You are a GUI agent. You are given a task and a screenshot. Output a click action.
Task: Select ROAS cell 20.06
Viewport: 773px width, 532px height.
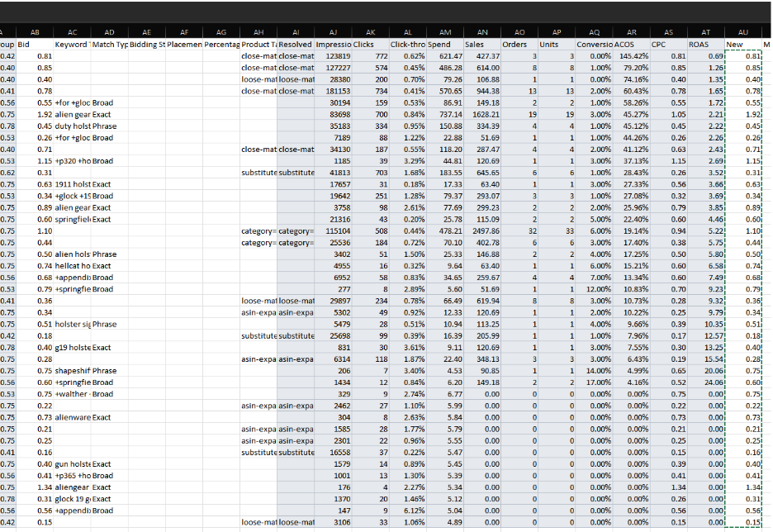click(x=706, y=371)
